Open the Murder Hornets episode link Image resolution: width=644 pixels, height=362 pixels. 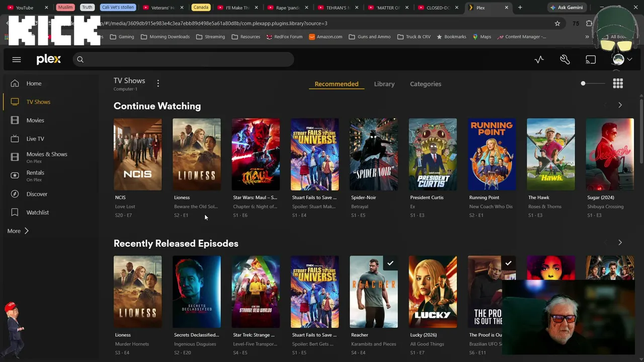(132, 344)
